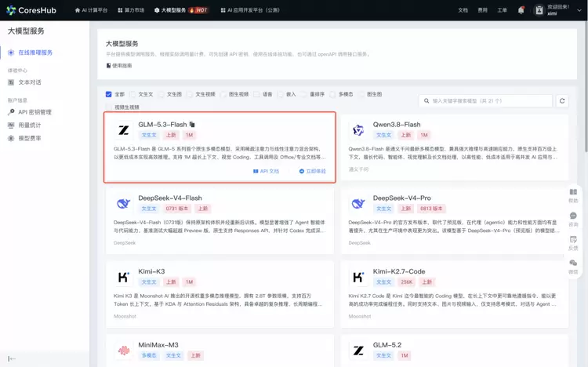Viewport: 588px width, 367px height.
Task: Click the Kimi-K3 logo icon
Action: [x=123, y=277]
